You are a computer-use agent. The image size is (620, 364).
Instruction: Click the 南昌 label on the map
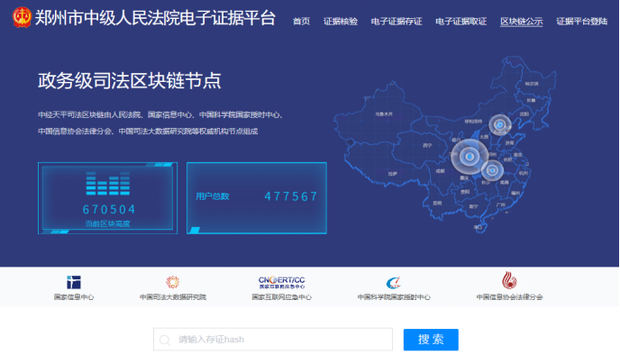(x=504, y=182)
